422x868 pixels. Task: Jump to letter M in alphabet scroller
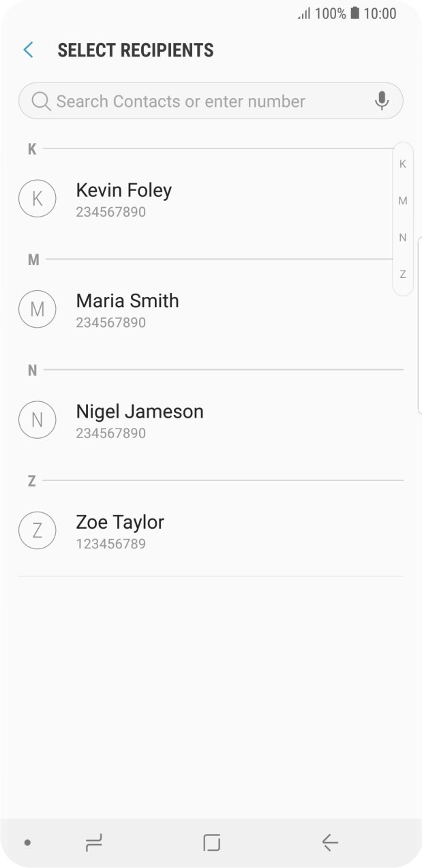pyautogui.click(x=402, y=200)
